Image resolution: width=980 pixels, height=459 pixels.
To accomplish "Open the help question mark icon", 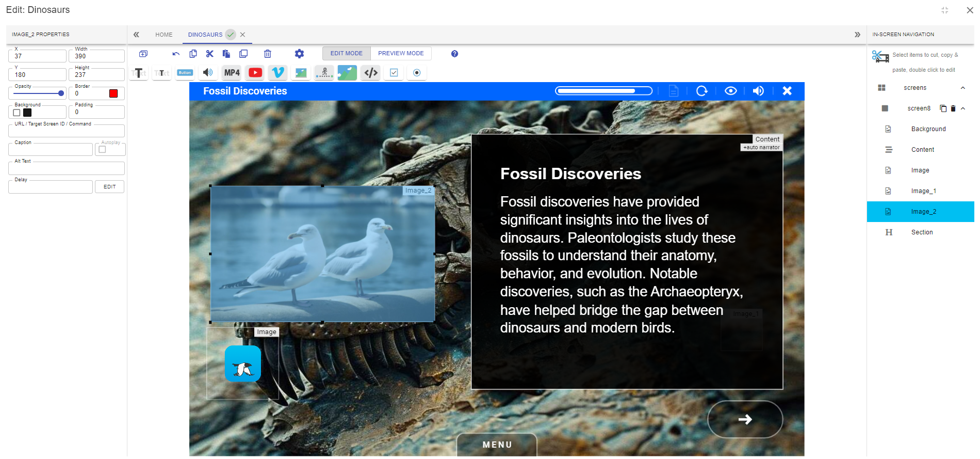I will pyautogui.click(x=454, y=54).
